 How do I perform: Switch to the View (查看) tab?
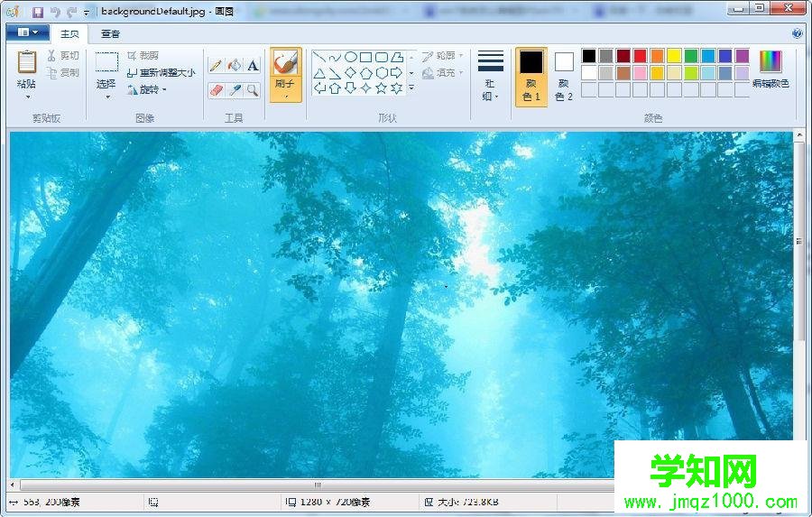pyautogui.click(x=110, y=34)
